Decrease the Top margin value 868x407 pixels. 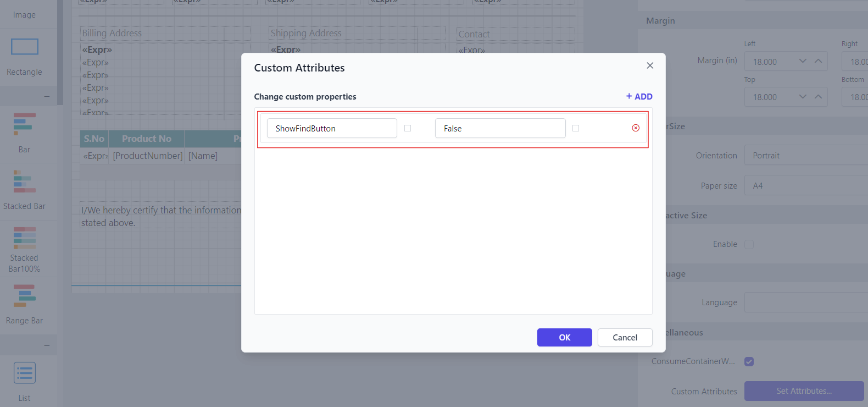(803, 97)
